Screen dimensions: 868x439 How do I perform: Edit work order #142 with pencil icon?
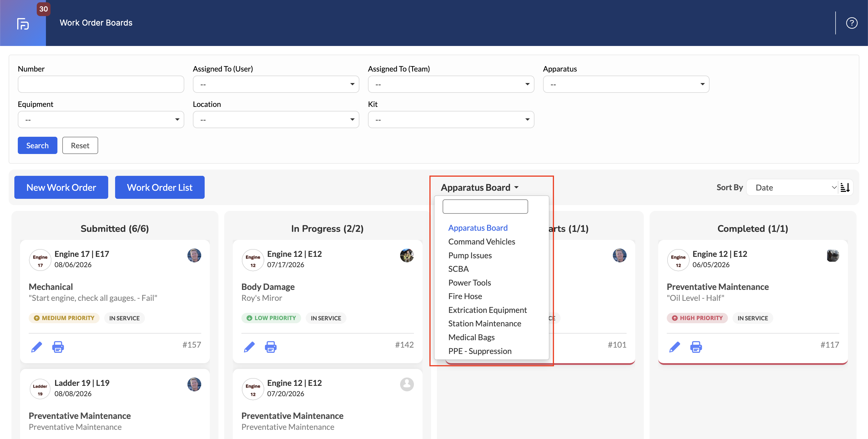click(249, 346)
